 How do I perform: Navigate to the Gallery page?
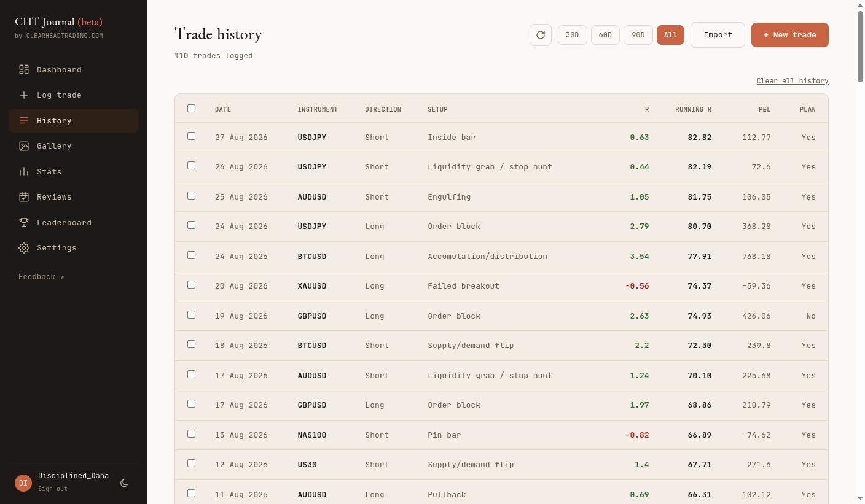tap(74, 146)
